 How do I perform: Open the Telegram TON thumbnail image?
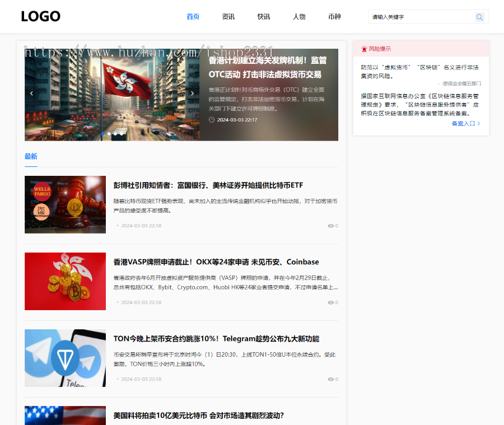66,358
